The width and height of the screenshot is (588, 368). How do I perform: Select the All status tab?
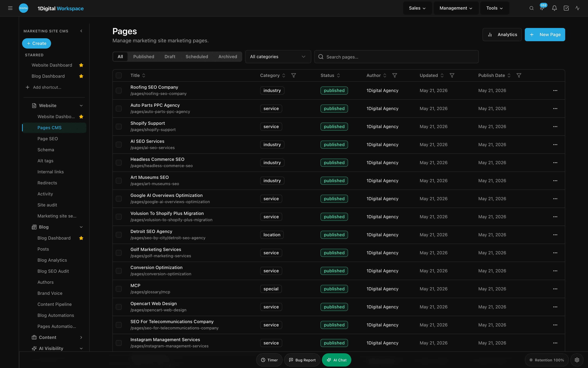(x=120, y=57)
